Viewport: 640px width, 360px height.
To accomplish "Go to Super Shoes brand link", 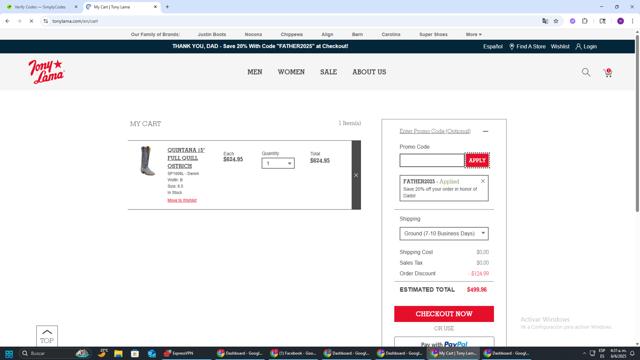I will pyautogui.click(x=433, y=34).
